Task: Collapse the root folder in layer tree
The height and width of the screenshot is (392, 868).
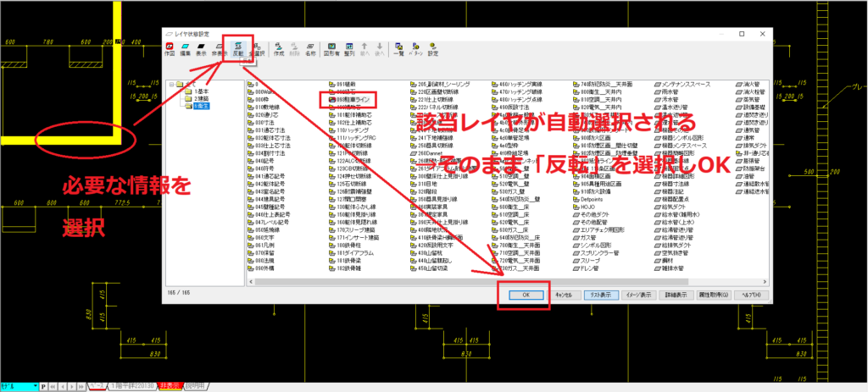Action: point(172,84)
